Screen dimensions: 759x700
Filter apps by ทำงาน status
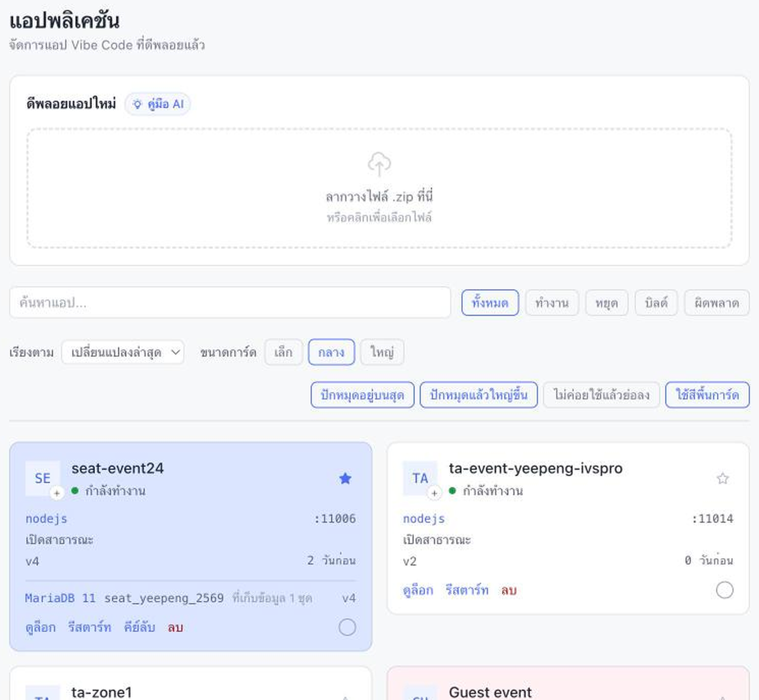pos(552,303)
